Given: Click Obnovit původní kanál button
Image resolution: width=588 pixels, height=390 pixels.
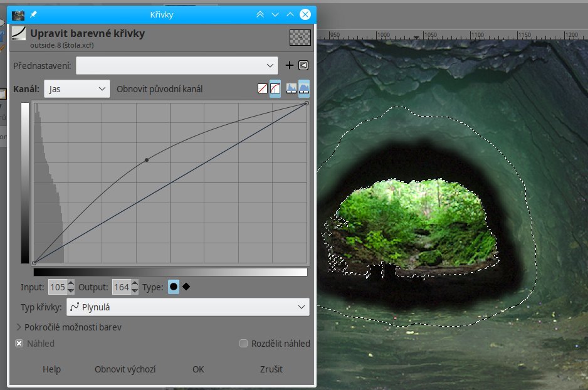Looking at the screenshot, I should click(x=159, y=89).
